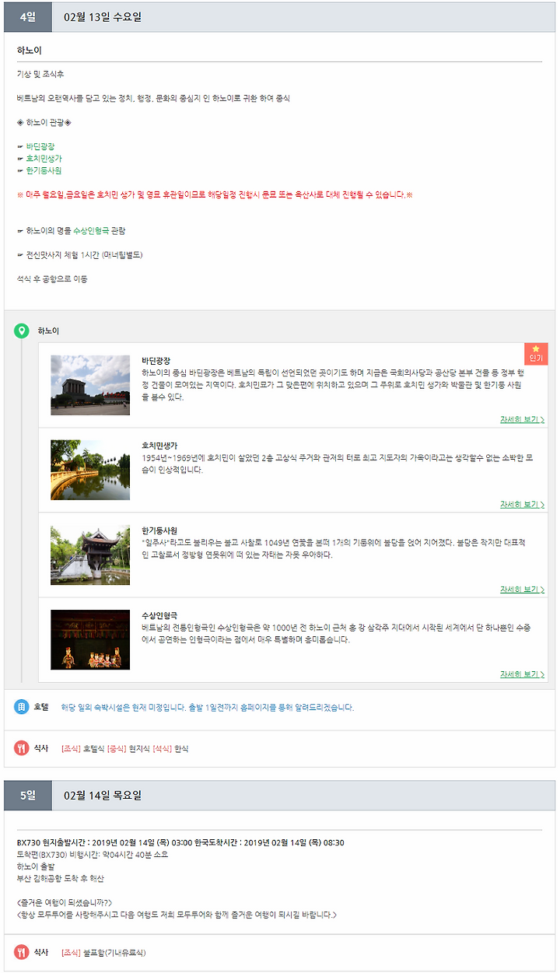Screen dimensions: 560x973
Task: Click the 바딘광장 card title
Action: [156, 361]
